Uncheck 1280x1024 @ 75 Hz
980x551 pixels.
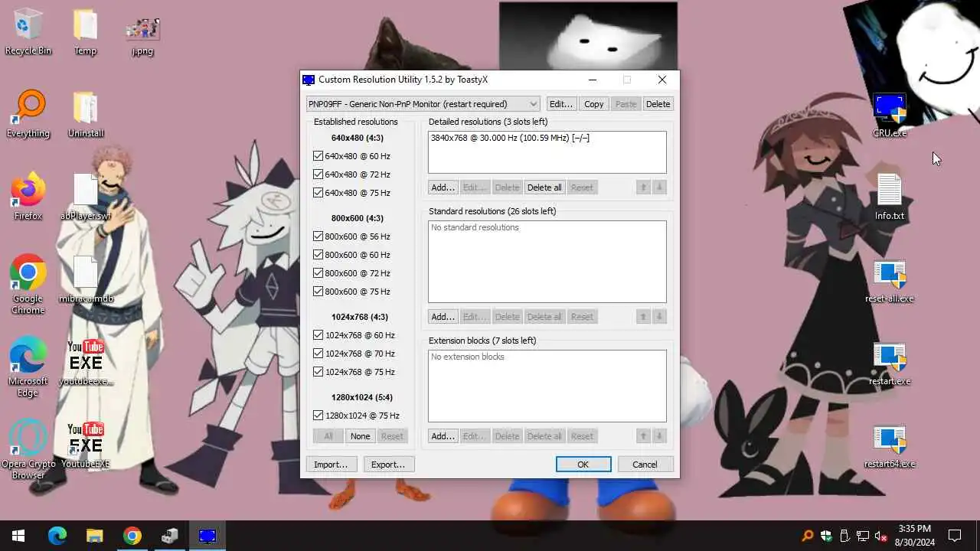point(318,416)
